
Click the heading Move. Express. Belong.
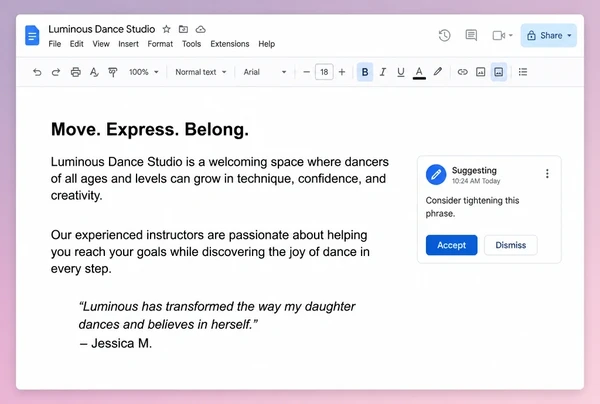click(150, 130)
